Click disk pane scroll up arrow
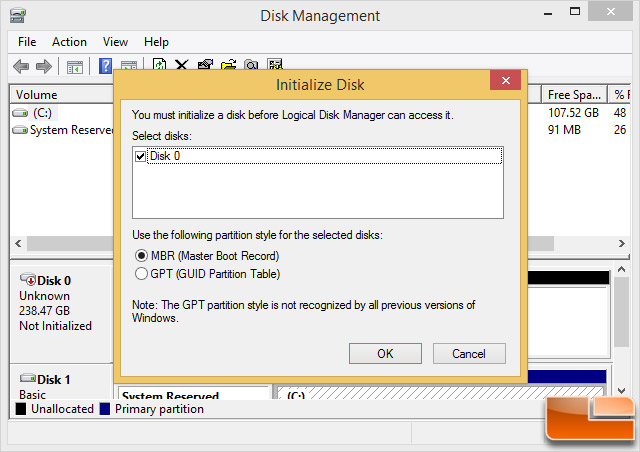 [621, 269]
